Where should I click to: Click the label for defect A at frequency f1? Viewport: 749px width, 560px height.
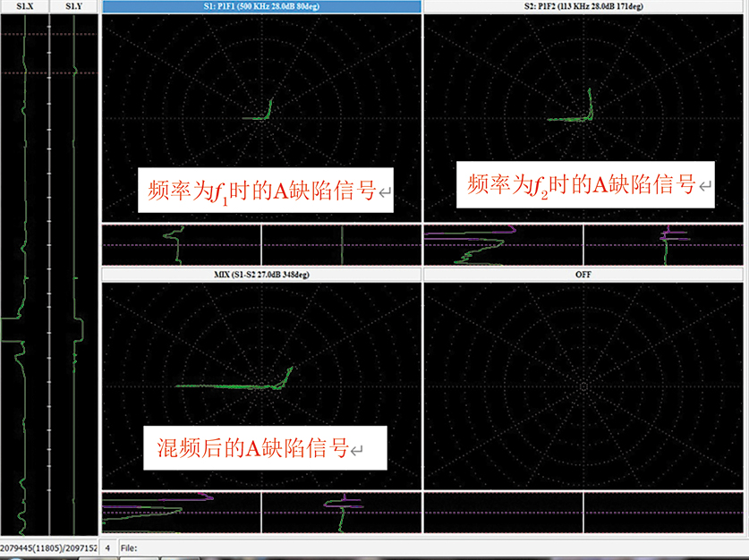click(265, 189)
